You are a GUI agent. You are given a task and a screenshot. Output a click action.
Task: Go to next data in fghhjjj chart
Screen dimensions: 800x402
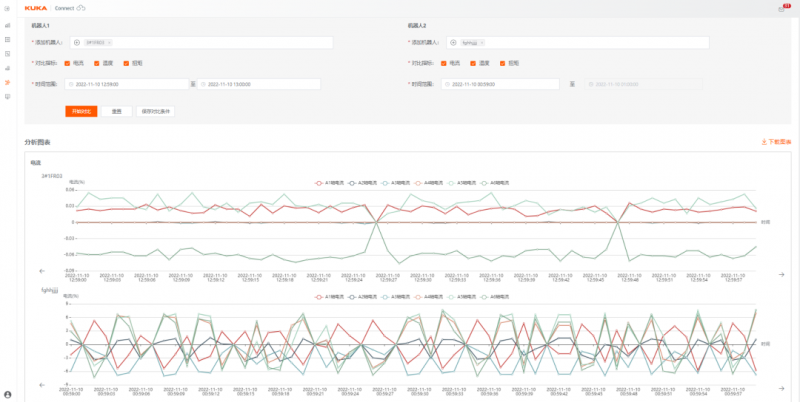click(x=781, y=389)
